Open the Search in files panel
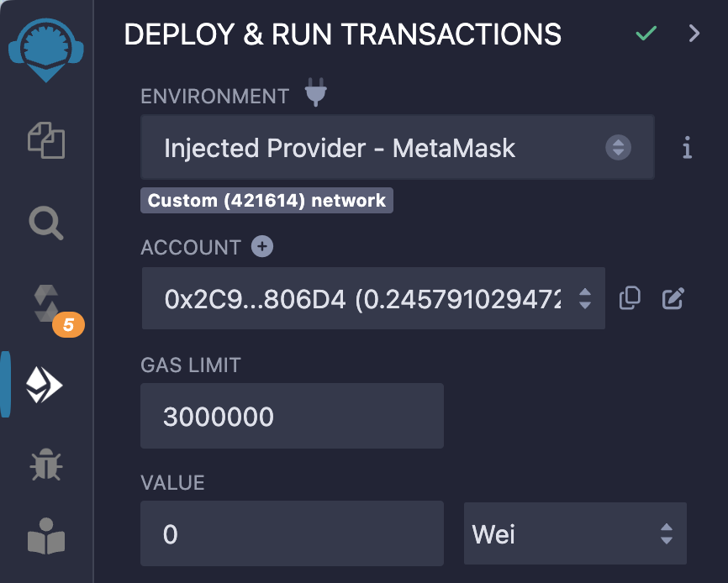This screenshot has width=728, height=583. [46, 223]
